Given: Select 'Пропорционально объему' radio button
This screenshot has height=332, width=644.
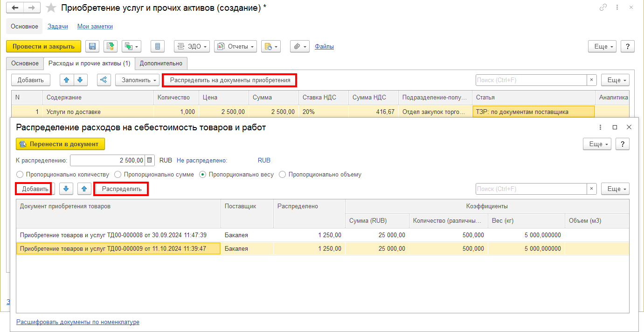Looking at the screenshot, I should (x=282, y=175).
